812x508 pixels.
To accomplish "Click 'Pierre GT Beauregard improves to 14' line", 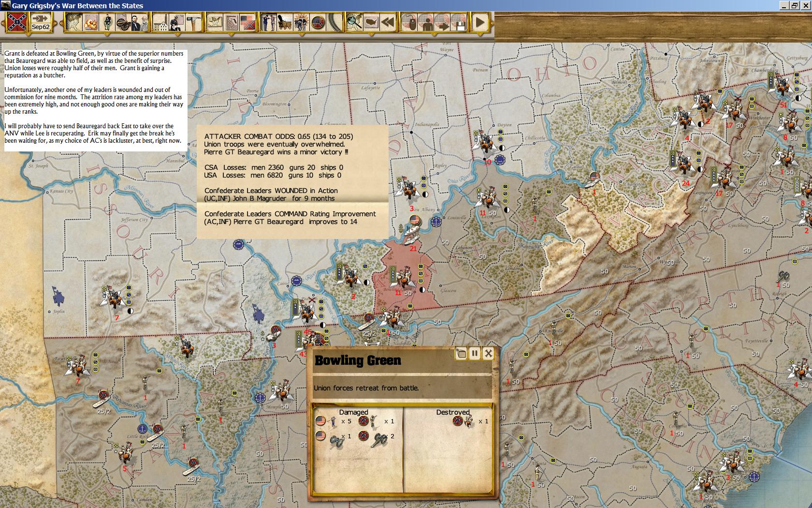I will [281, 222].
